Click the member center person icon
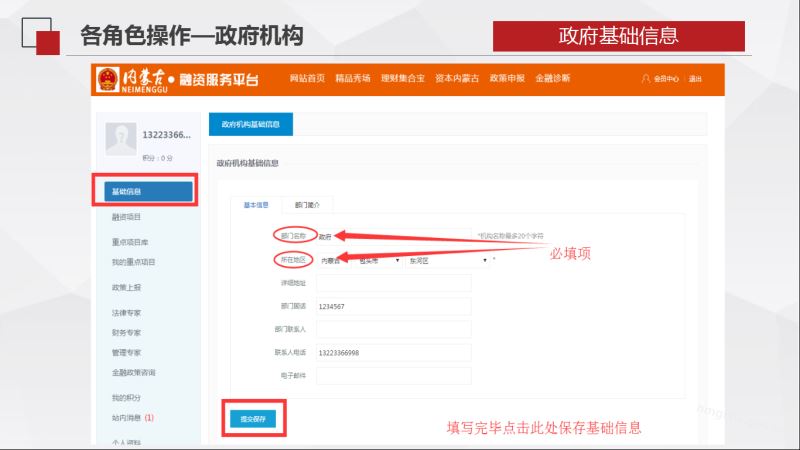The width and height of the screenshot is (800, 450). point(645,79)
